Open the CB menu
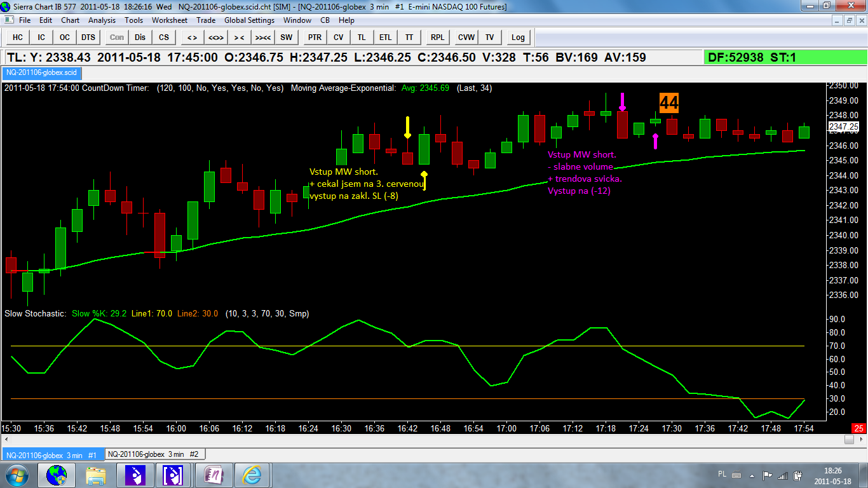Screen dimensions: 868x488 click(325, 20)
